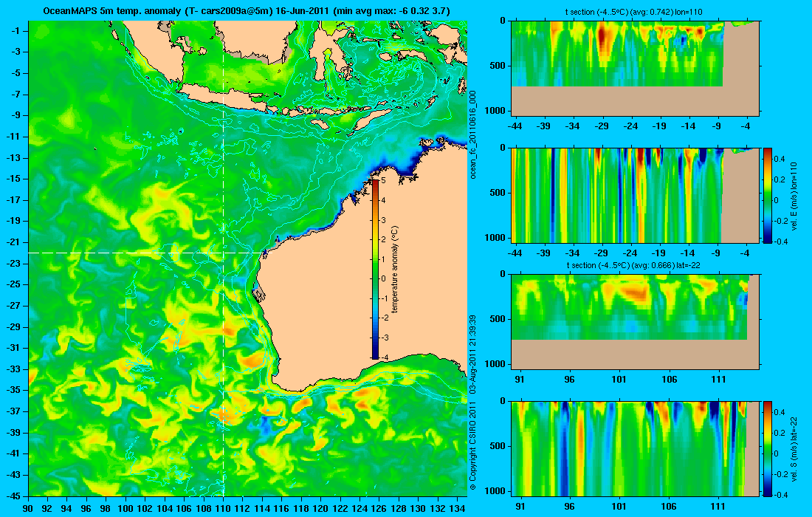Click the '111' tick under the vel. S section

718,506
